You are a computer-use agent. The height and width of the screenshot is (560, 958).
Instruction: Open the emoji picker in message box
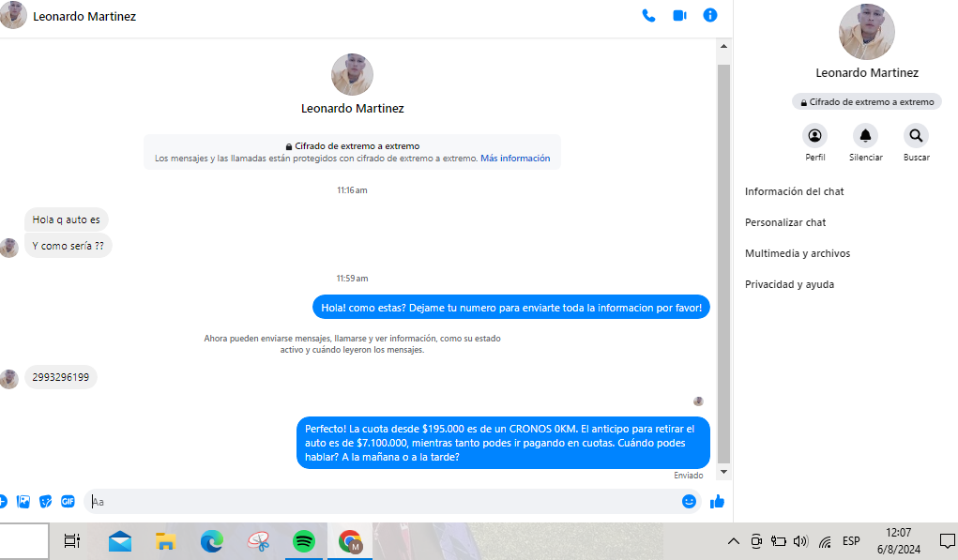(x=689, y=501)
